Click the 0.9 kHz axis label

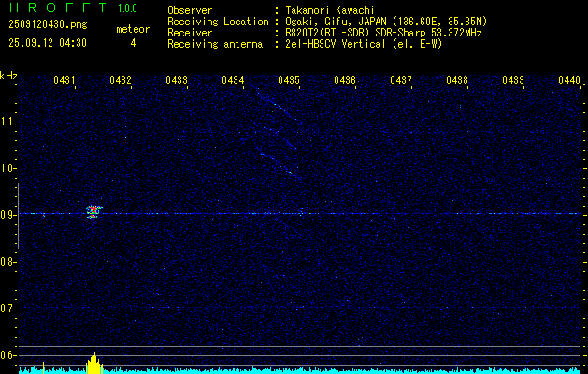[x=7, y=215]
